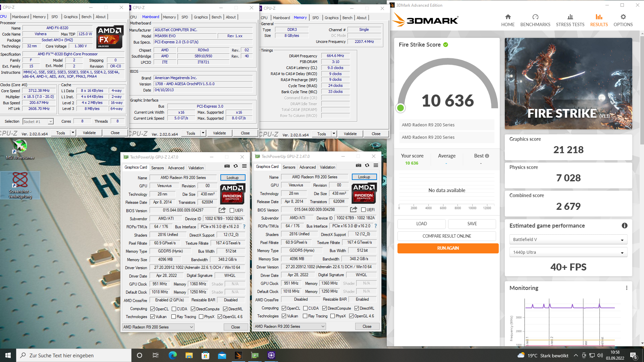Screen dimensions: 644x362
Task: Expand 1440p Ultra resolution dropdown
Action: 568,252
